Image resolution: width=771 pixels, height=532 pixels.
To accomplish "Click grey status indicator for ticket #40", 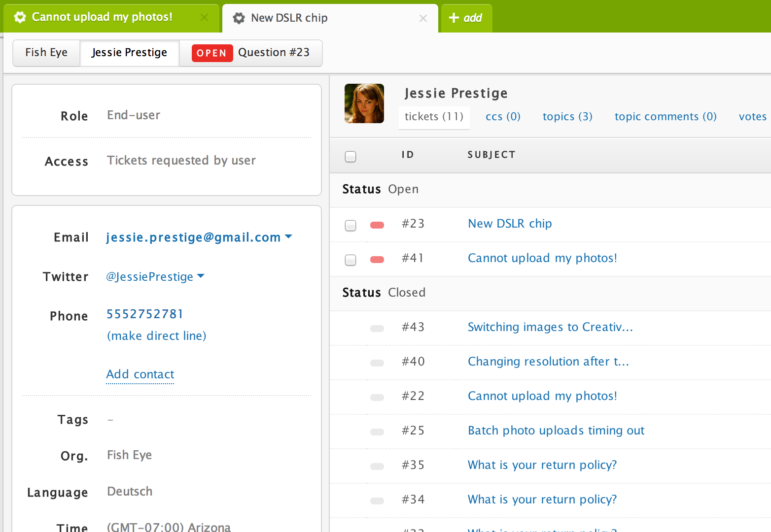I will [x=377, y=363].
